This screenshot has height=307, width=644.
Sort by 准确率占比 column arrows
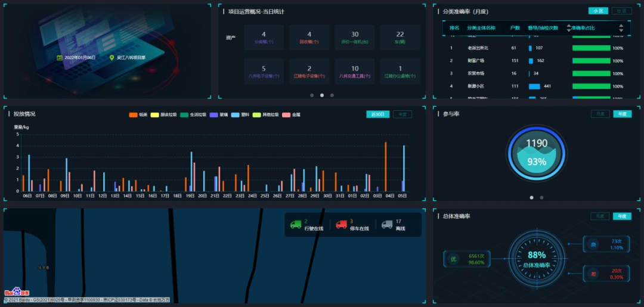(x=621, y=28)
